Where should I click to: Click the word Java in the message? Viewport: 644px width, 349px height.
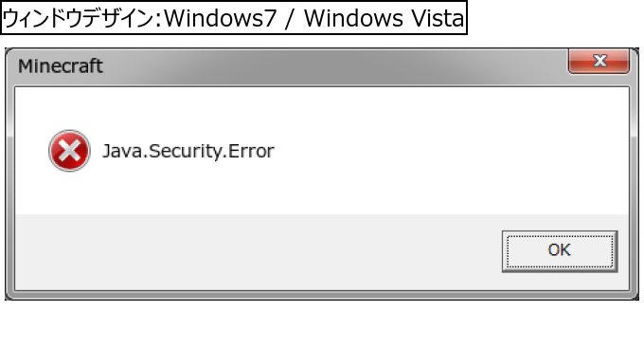(x=122, y=151)
